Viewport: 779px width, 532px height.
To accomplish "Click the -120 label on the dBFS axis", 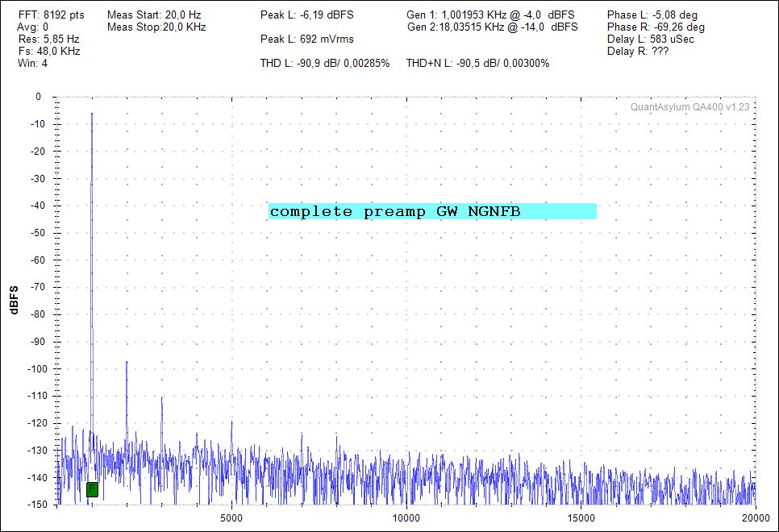I will (x=37, y=422).
